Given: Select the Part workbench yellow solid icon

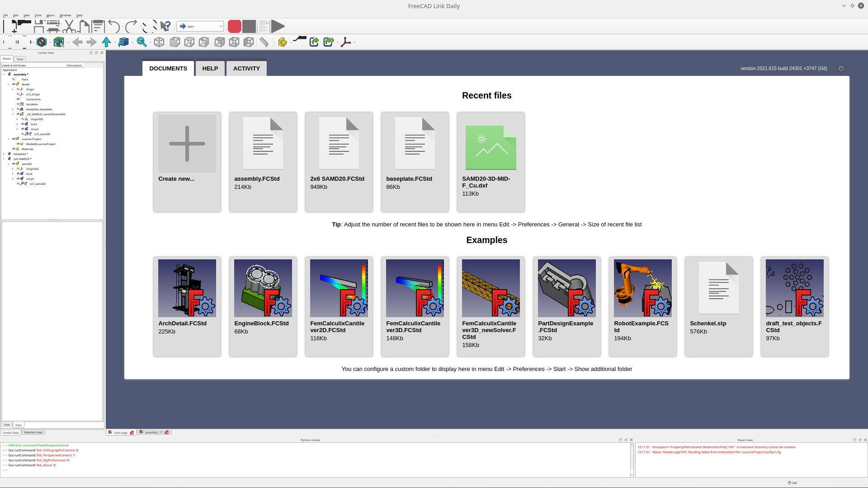Looking at the screenshot, I should [x=282, y=42].
